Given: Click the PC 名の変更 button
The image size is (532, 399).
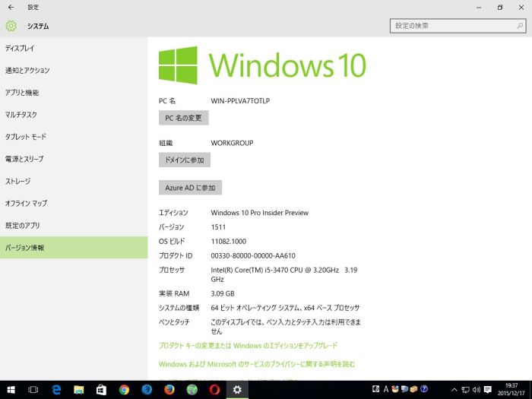Looking at the screenshot, I should point(183,118).
